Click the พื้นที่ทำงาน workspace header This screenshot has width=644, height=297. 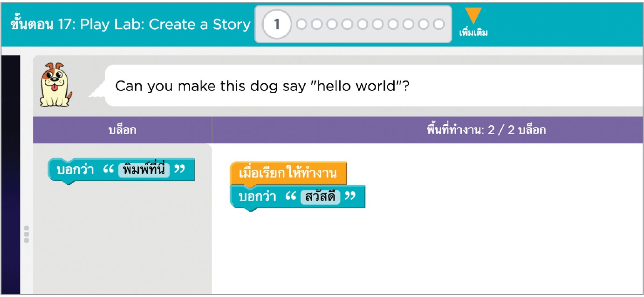pyautogui.click(x=486, y=130)
